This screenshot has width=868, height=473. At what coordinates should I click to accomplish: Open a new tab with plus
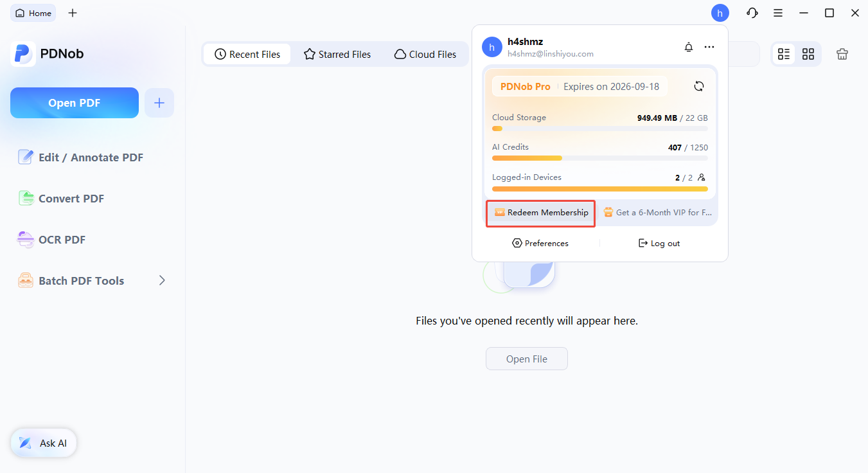[73, 13]
